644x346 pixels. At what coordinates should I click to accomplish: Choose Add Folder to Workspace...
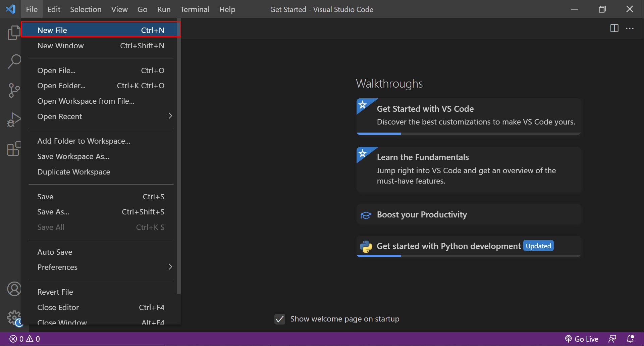(101, 141)
